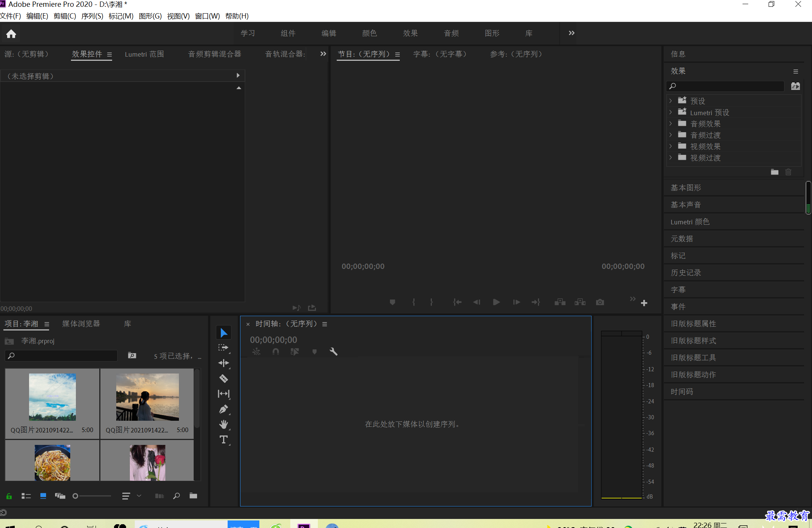
Task: Expand the 视频过渡 folder
Action: (x=671, y=157)
